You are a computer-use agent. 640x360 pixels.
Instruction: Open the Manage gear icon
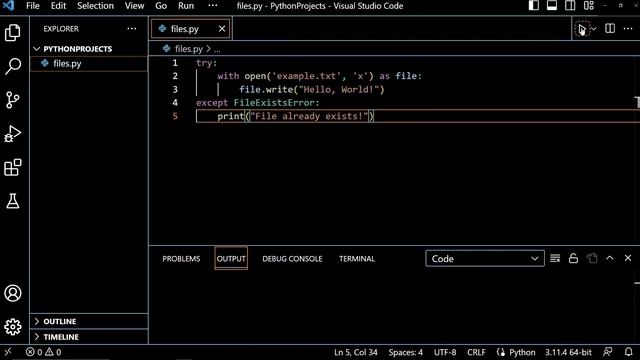(13, 327)
